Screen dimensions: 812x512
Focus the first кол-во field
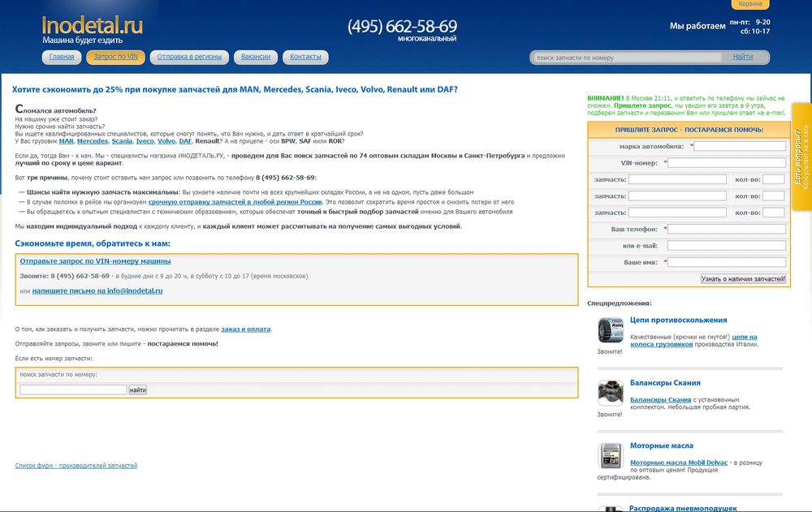click(x=774, y=179)
